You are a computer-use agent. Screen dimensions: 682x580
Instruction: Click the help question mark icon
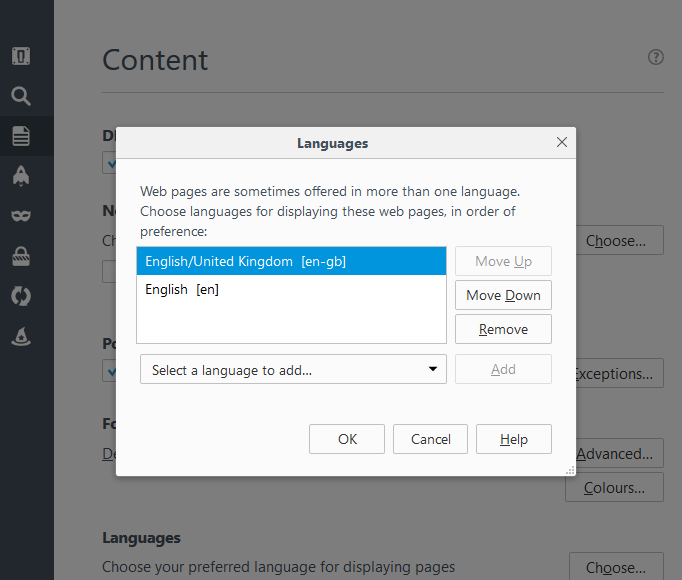pyautogui.click(x=655, y=57)
